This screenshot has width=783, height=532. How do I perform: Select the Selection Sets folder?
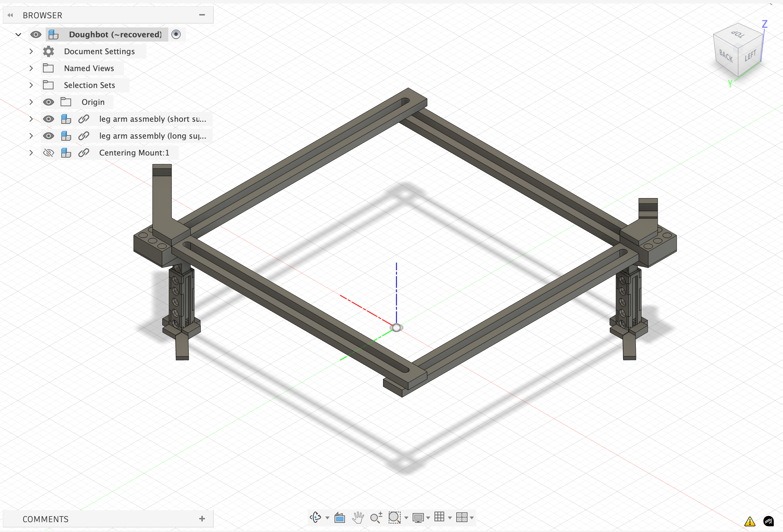[89, 85]
